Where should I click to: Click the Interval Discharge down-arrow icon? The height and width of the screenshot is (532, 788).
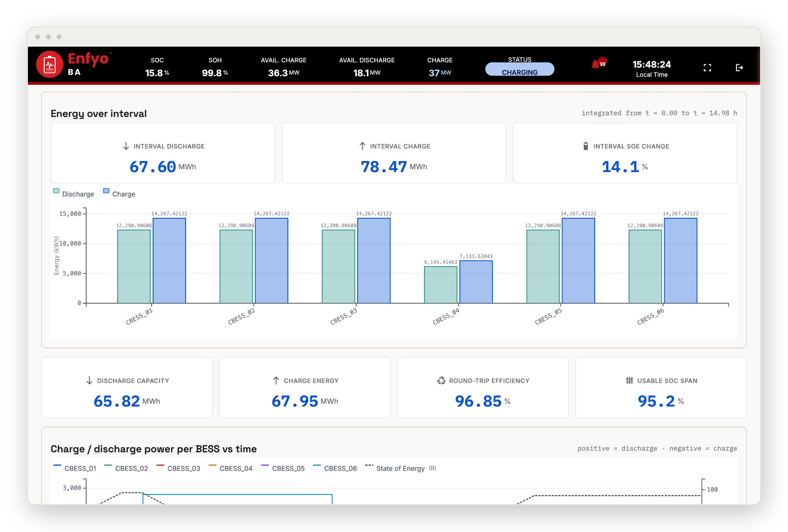(x=126, y=146)
